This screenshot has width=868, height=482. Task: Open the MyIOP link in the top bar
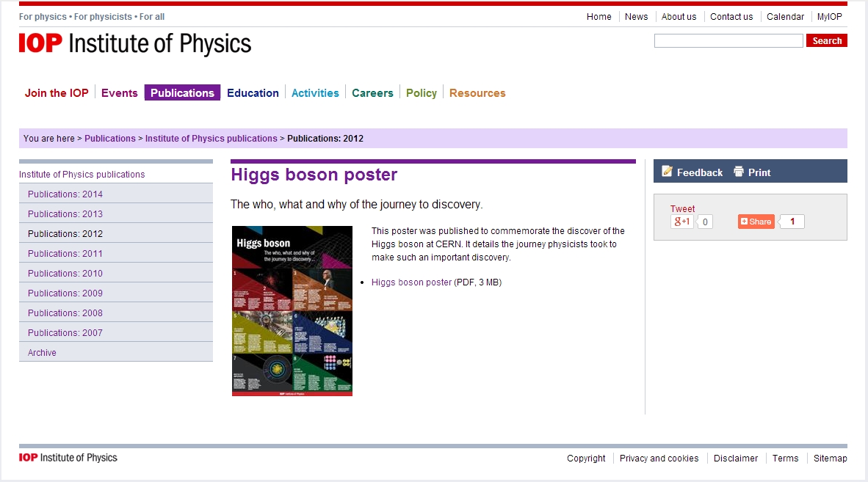click(829, 17)
